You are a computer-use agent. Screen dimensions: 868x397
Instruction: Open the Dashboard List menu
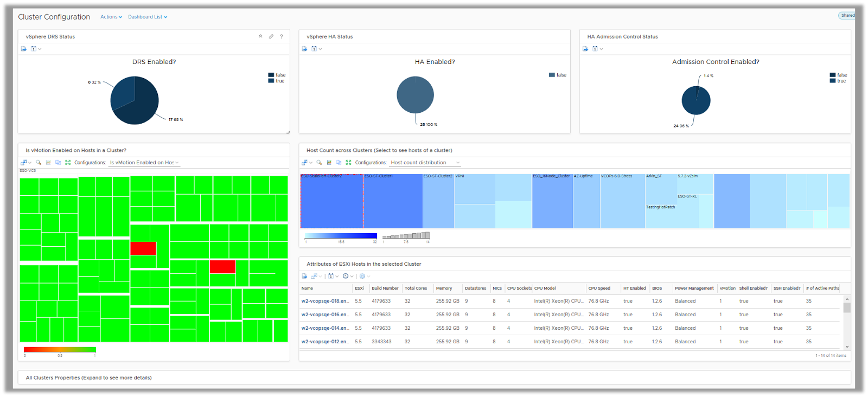(148, 17)
